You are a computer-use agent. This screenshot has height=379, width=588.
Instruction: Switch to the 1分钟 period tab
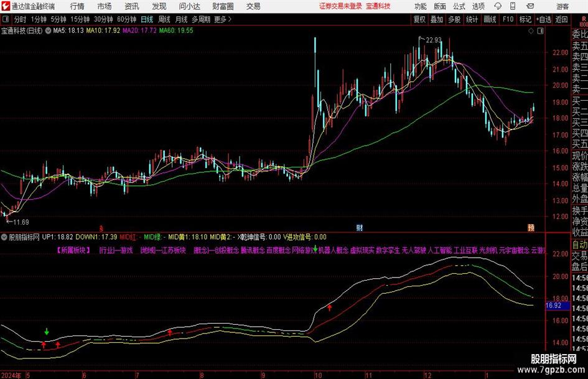tap(39, 19)
